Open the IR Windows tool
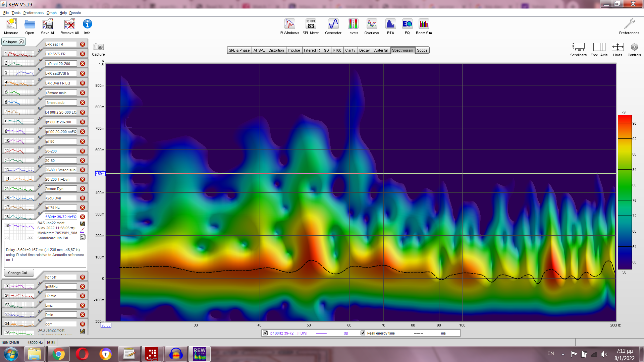The height and width of the screenshot is (362, 644). click(289, 26)
